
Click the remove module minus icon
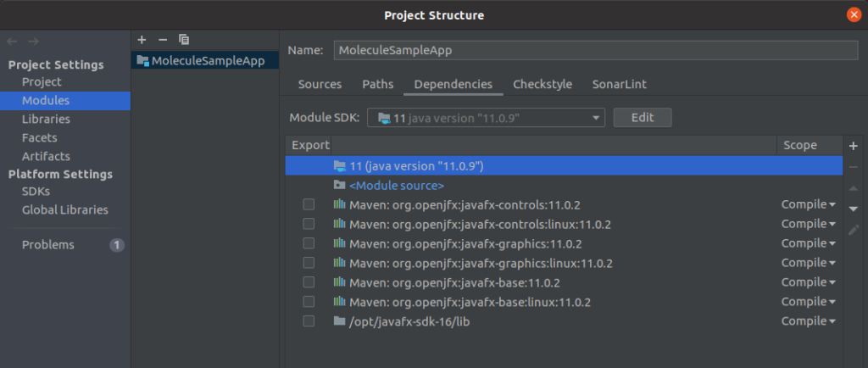[163, 40]
